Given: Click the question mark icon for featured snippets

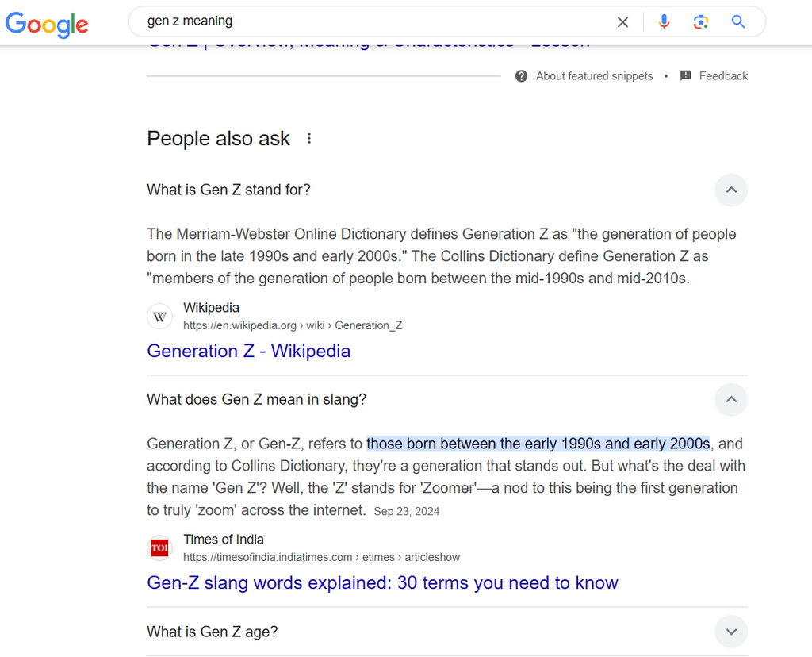Looking at the screenshot, I should pyautogui.click(x=521, y=76).
